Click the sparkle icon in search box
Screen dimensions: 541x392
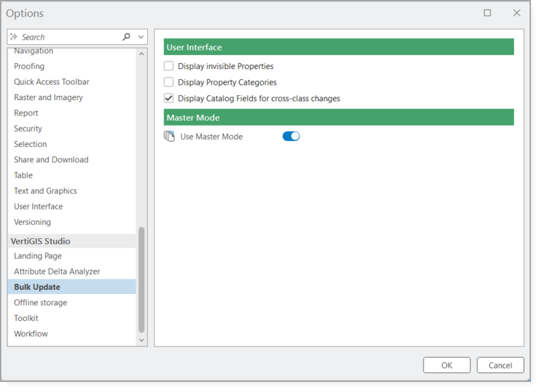14,37
